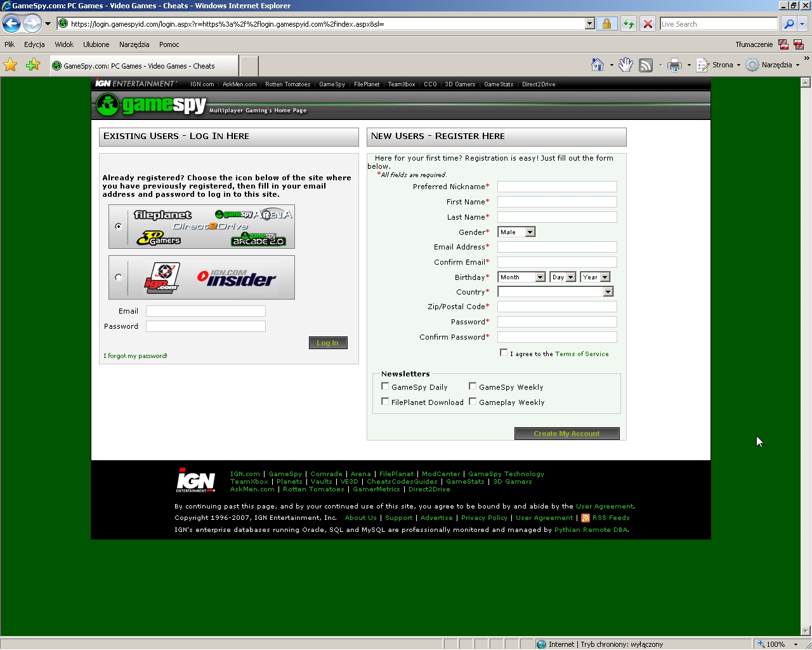
Task: Click the GameSpy.com browser tab
Action: [144, 65]
